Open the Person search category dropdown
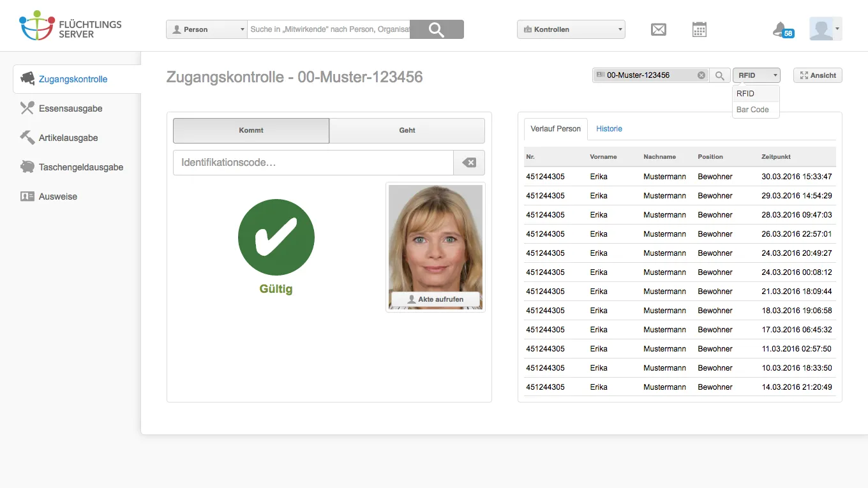868x488 pixels. coord(207,29)
